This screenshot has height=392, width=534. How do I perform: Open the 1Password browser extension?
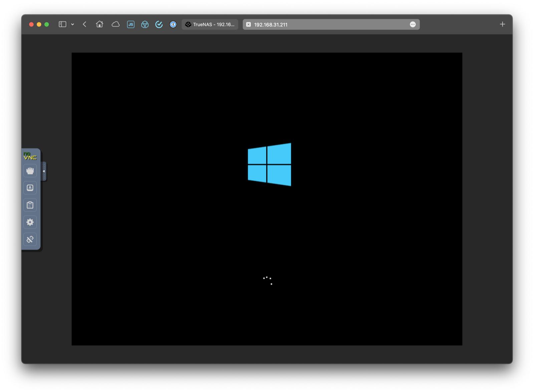(x=173, y=24)
